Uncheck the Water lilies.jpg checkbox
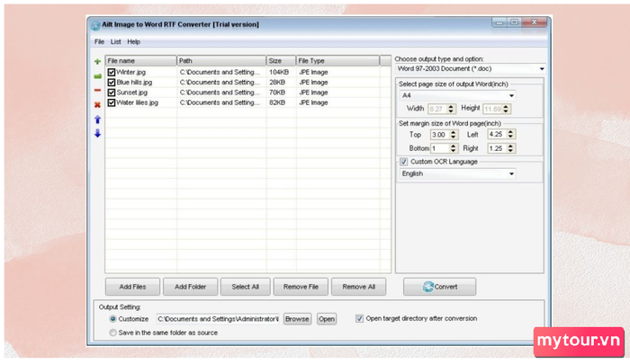This screenshot has height=364, width=630. click(x=112, y=102)
